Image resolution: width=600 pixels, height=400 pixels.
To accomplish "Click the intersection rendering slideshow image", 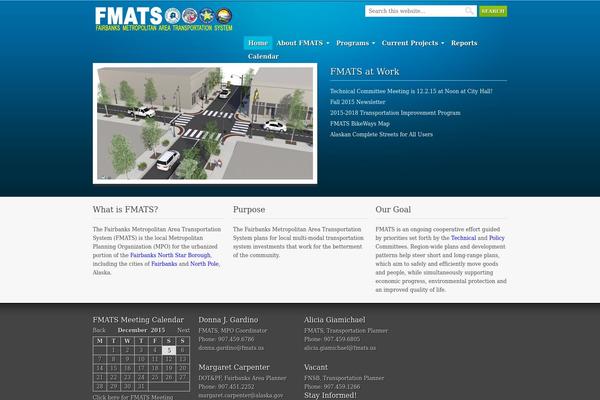I will (x=205, y=123).
